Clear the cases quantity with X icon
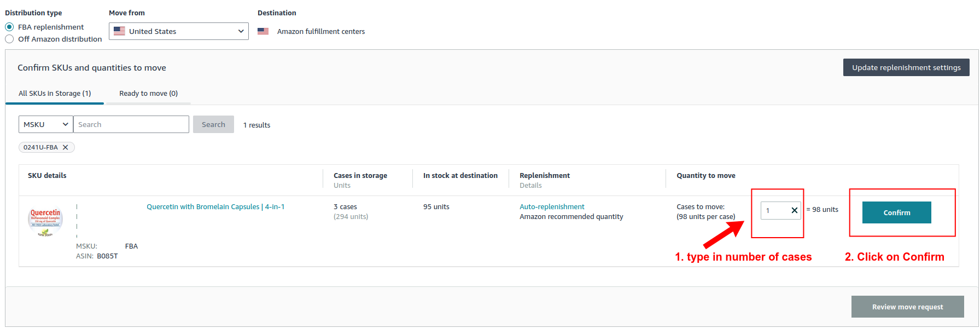The height and width of the screenshot is (328, 980). 794,210
